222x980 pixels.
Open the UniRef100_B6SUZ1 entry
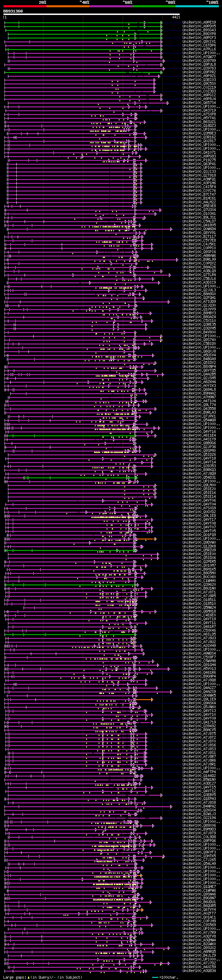point(199,122)
